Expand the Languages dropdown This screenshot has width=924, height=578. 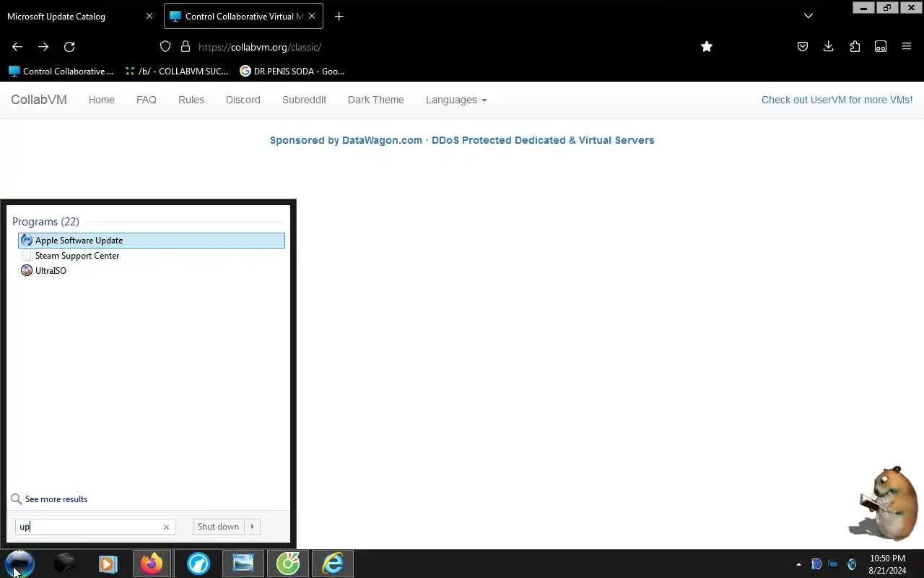[456, 100]
